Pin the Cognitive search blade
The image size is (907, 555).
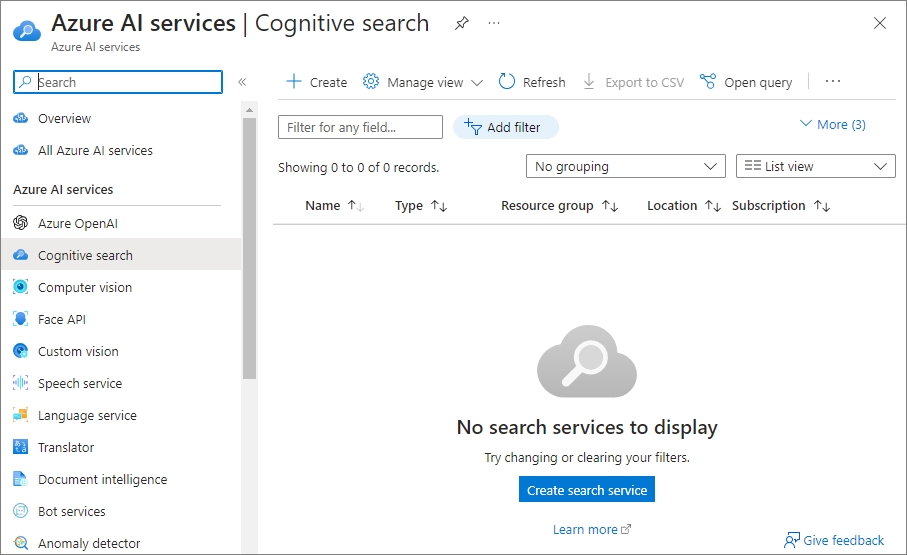462,24
